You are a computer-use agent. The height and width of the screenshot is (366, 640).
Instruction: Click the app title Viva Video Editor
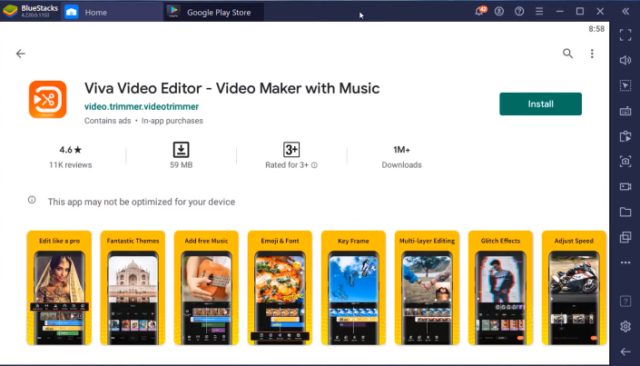(232, 88)
